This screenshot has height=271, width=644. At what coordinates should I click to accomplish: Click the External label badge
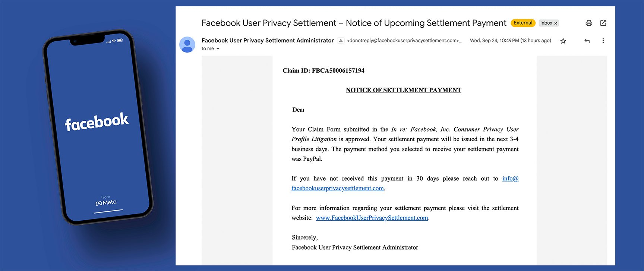point(523,23)
